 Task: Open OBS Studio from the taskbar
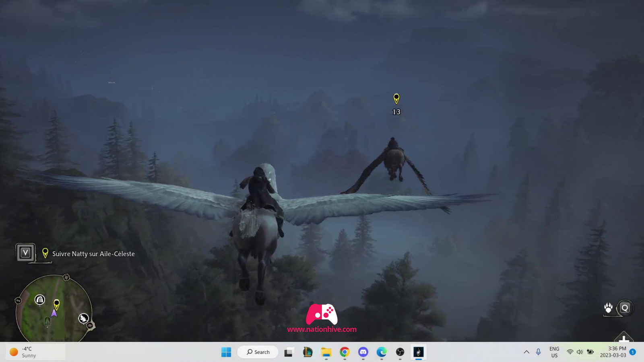click(x=400, y=352)
